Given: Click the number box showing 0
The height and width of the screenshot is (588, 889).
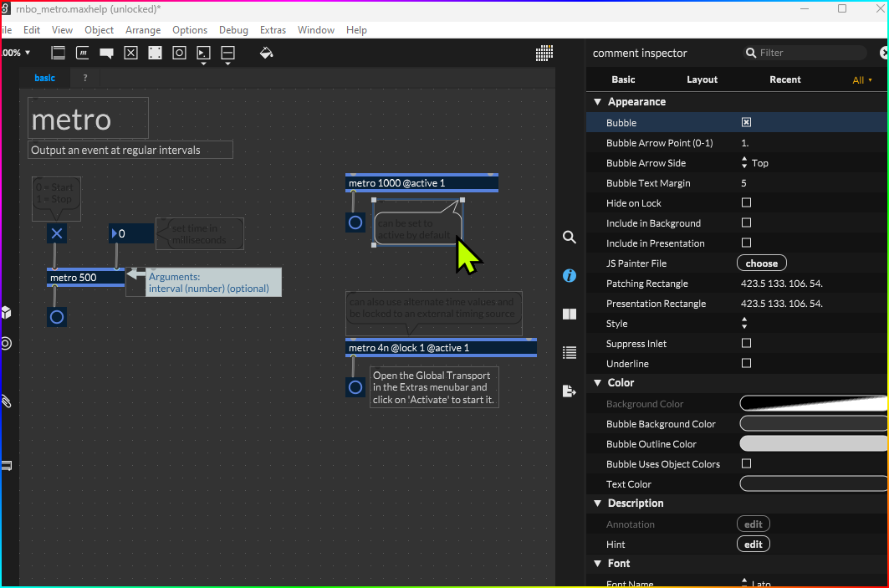Looking at the screenshot, I should pos(131,233).
